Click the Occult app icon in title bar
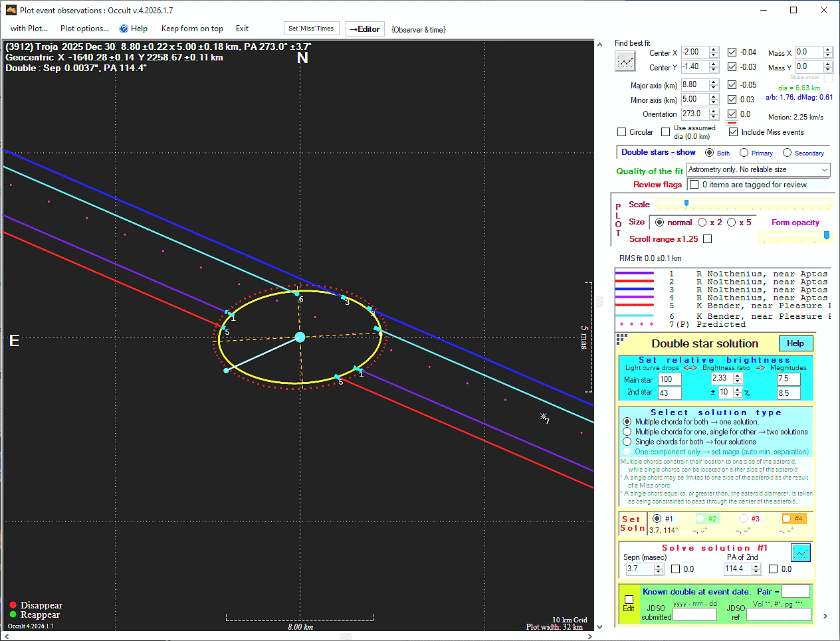 tap(11, 10)
